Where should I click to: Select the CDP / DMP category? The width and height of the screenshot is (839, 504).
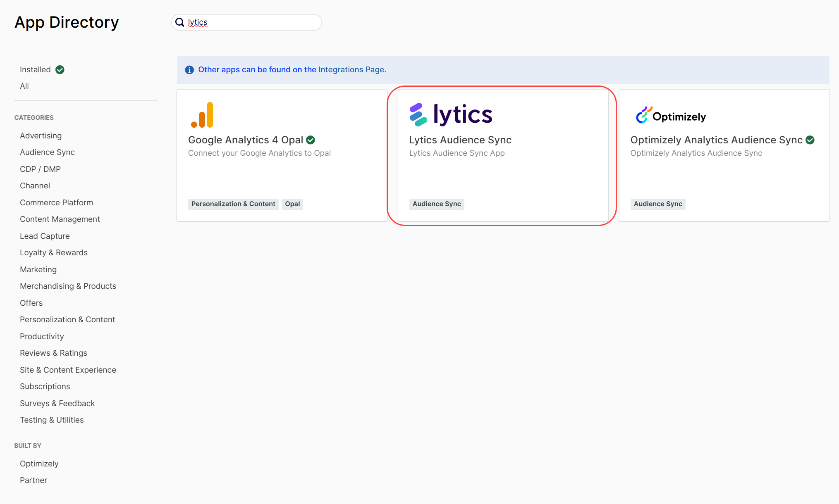click(40, 169)
